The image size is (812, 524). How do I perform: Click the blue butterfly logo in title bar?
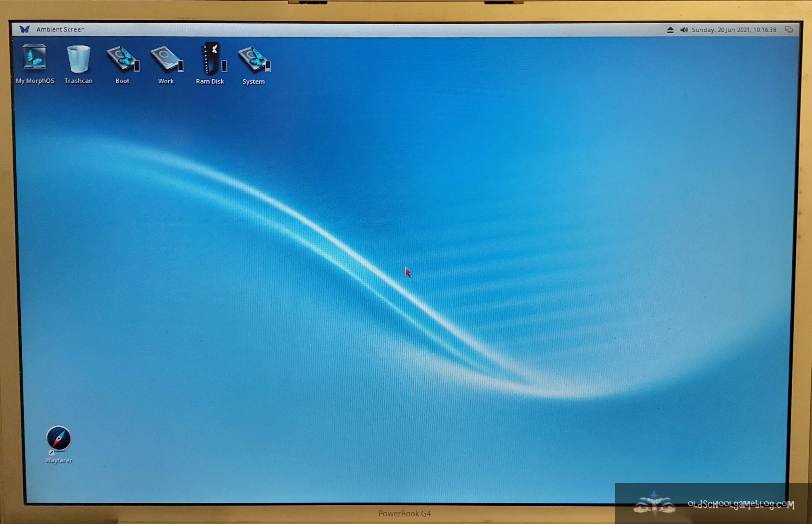click(24, 29)
